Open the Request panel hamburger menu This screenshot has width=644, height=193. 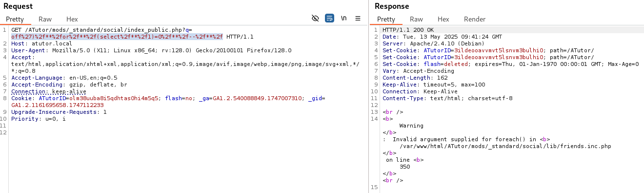(358, 19)
